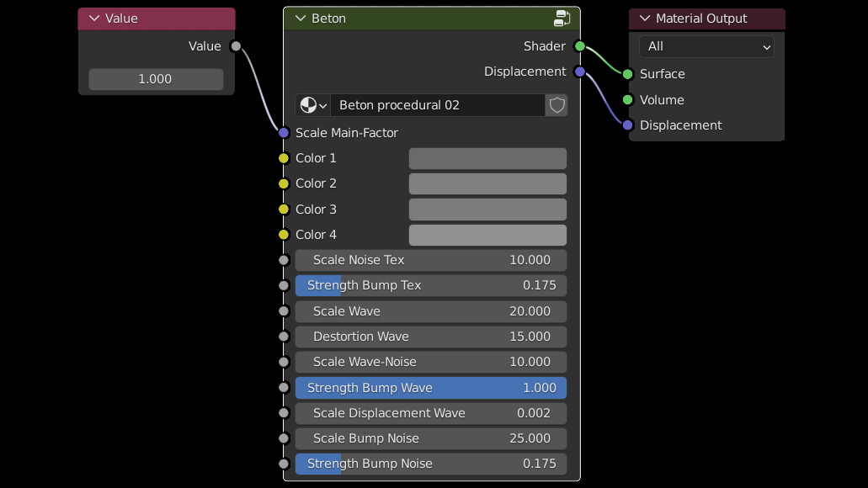Click the Material Output Surface socket
The width and height of the screenshot is (868, 488).
(x=627, y=74)
